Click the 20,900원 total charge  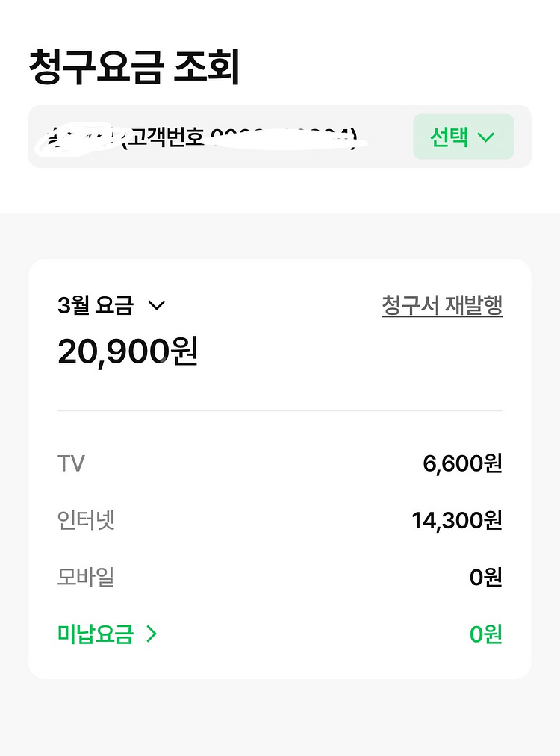(x=127, y=352)
